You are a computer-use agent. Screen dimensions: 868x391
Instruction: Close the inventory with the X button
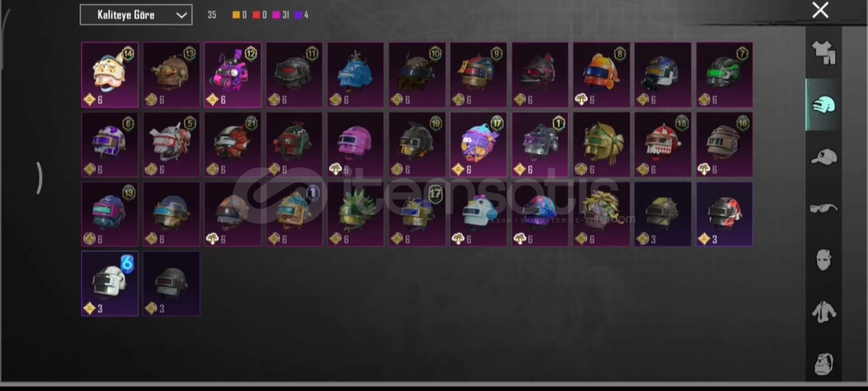[820, 10]
